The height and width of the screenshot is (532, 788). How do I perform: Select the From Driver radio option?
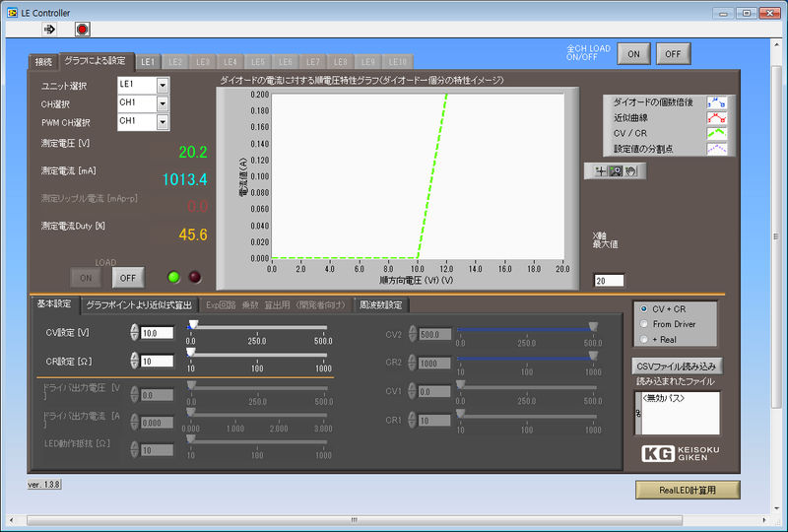[644, 324]
